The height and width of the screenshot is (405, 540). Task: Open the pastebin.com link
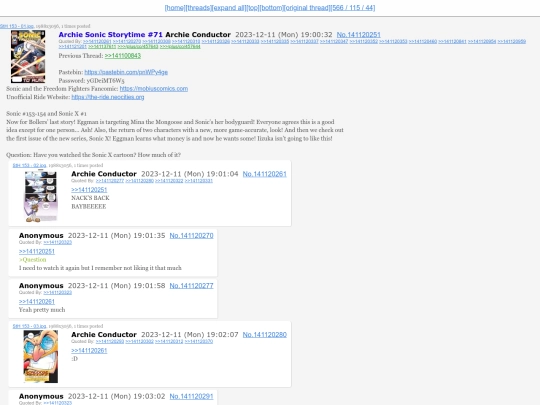tap(126, 72)
